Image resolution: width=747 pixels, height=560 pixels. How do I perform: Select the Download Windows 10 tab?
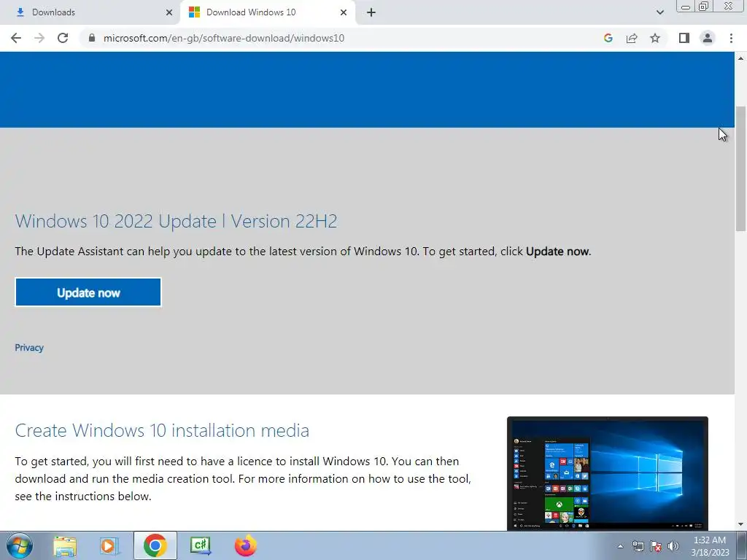(x=268, y=12)
